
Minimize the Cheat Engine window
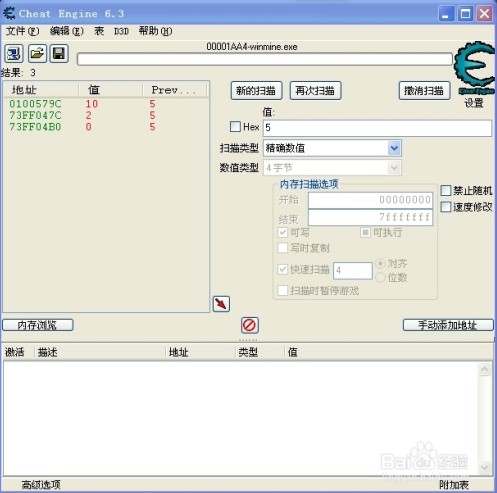(446, 14)
